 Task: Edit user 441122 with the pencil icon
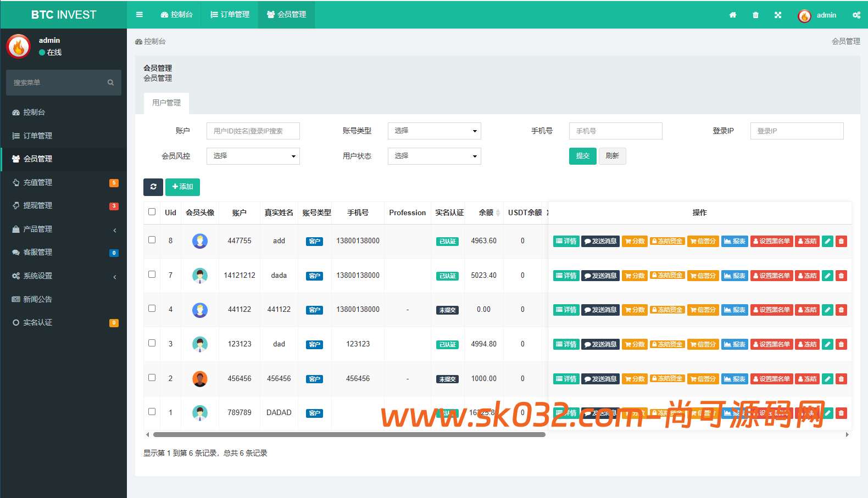827,310
